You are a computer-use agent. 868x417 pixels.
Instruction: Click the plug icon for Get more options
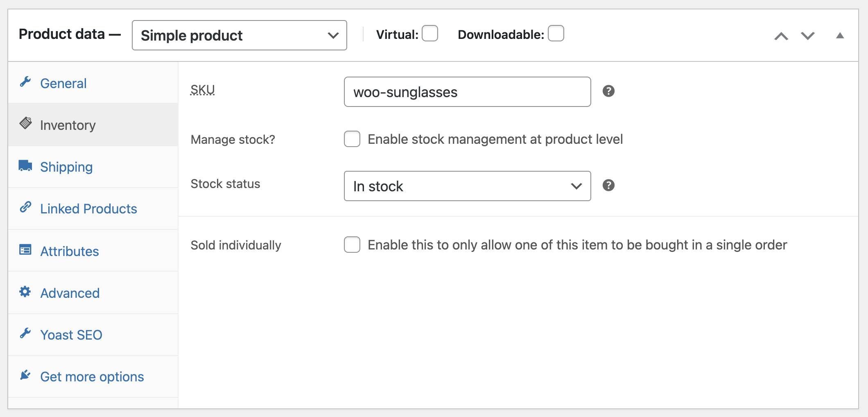pos(25,375)
